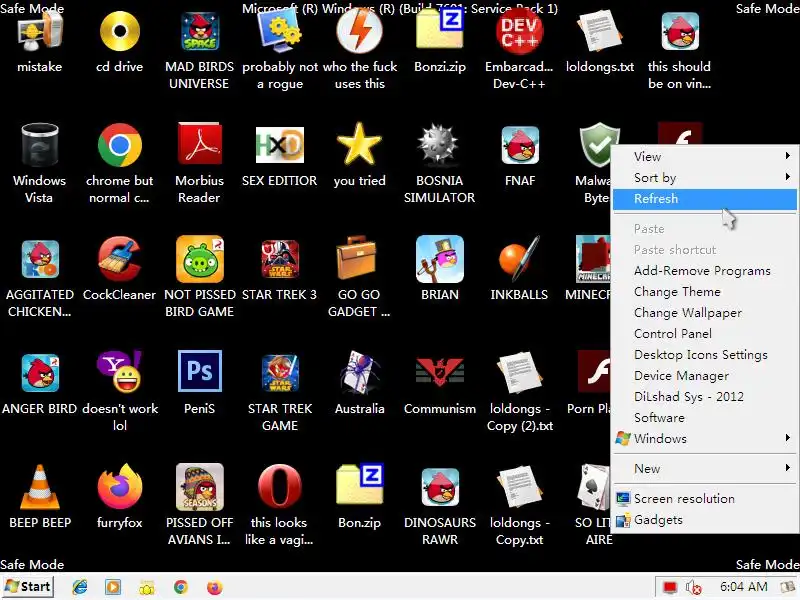Select Desktop Icons Settings entry

(x=705, y=355)
